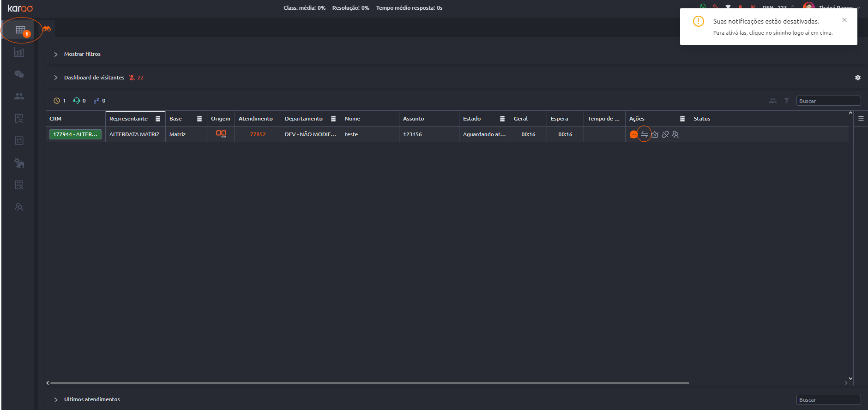Screen dimensions: 868x410
Task: Expand the Mostrar filtros section
Action: (x=56, y=54)
